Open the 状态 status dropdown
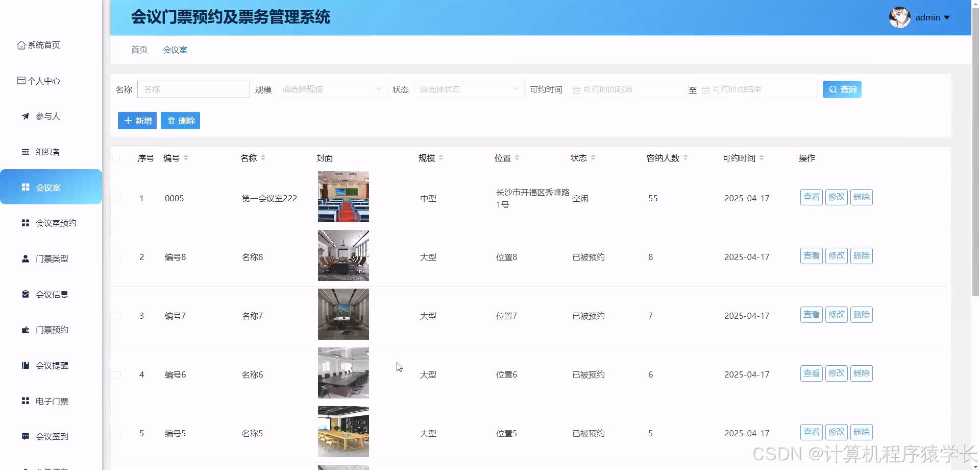 pos(469,89)
